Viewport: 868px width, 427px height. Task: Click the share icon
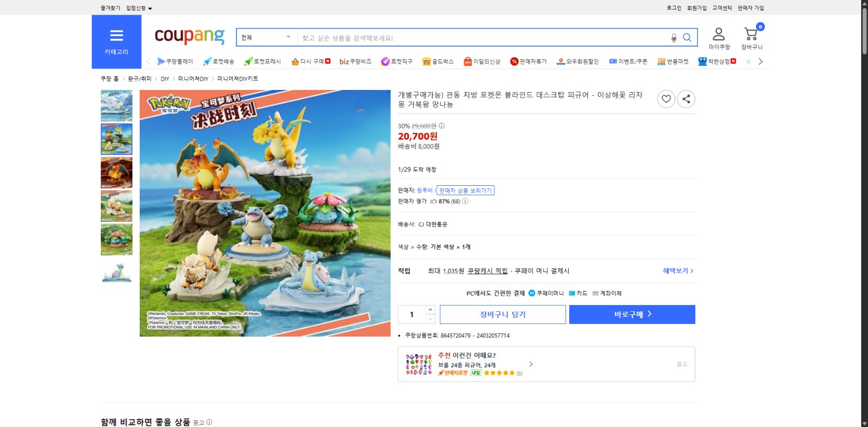click(x=686, y=99)
